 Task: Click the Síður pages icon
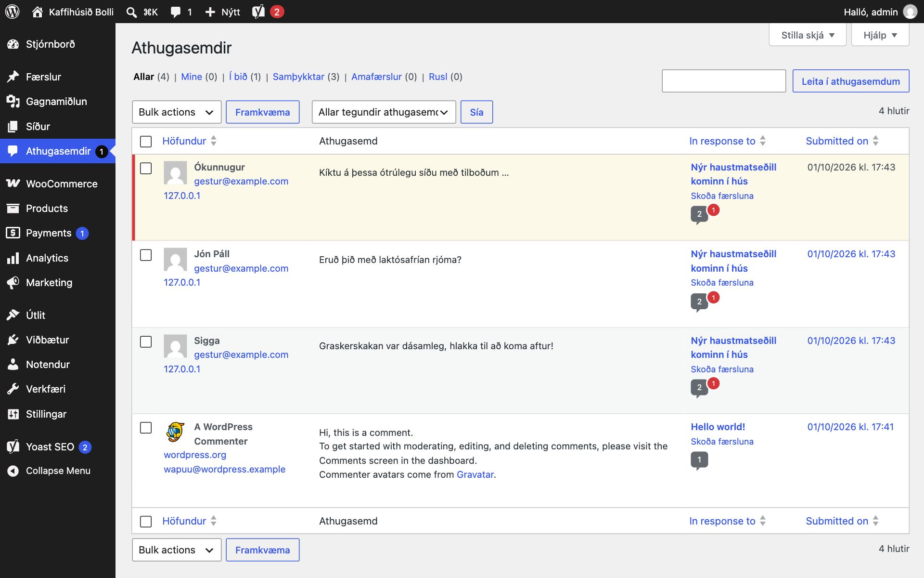tap(13, 126)
